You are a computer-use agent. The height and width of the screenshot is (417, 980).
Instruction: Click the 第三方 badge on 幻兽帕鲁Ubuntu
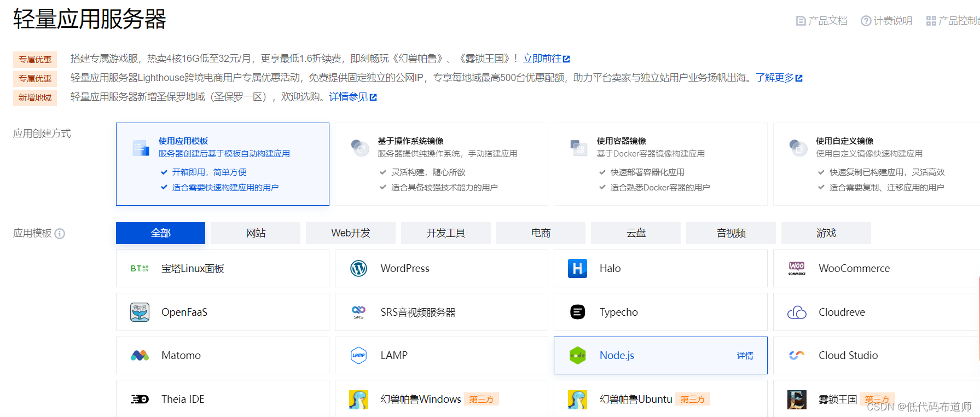pos(693,399)
